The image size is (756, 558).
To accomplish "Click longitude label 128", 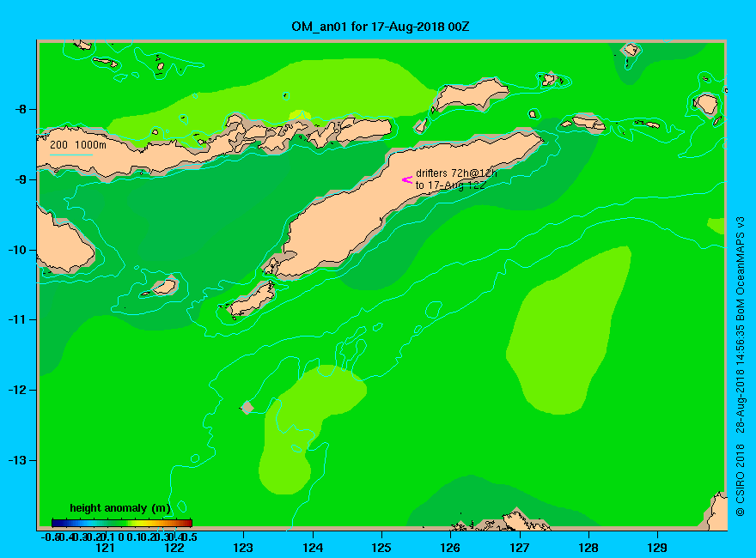I will click(588, 548).
